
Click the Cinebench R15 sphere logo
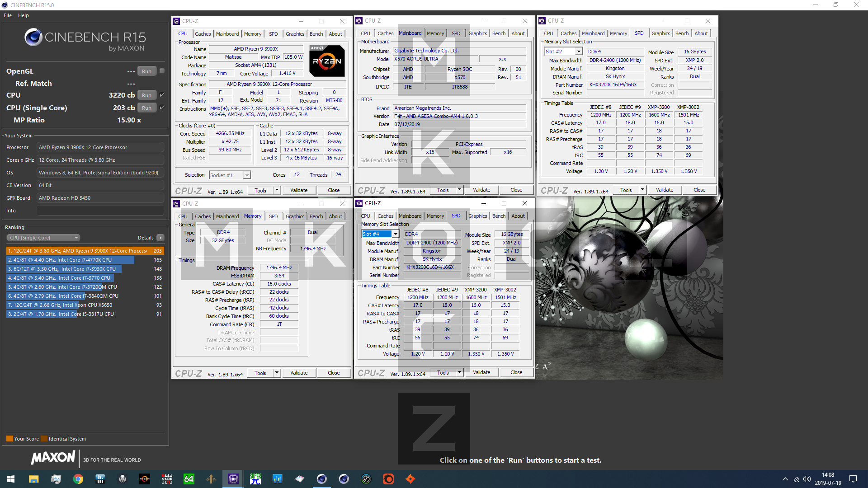tap(33, 37)
